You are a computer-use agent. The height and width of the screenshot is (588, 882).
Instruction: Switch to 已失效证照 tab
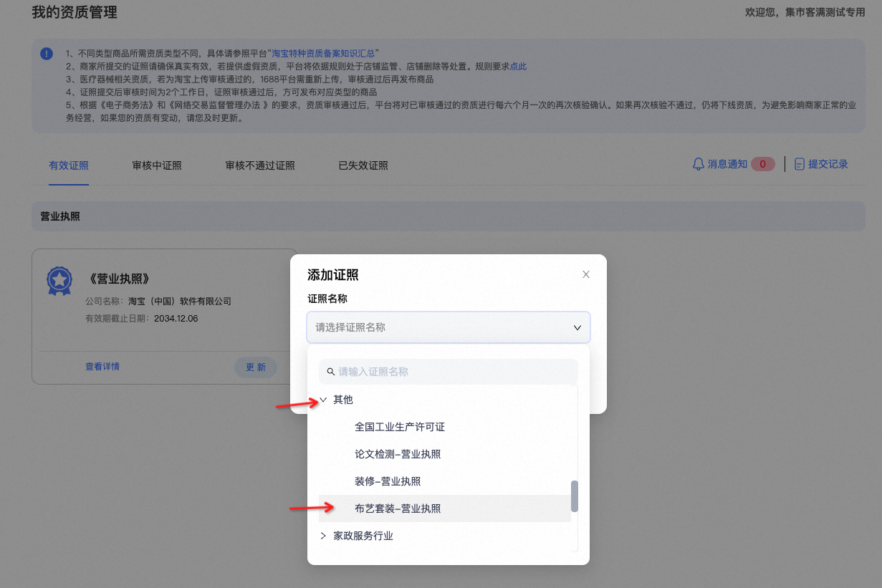point(363,165)
